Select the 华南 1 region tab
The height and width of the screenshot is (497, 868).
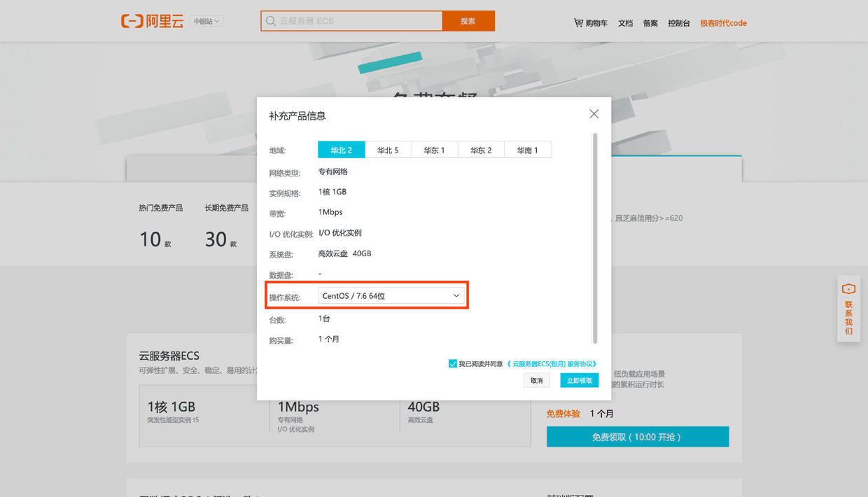(x=528, y=150)
